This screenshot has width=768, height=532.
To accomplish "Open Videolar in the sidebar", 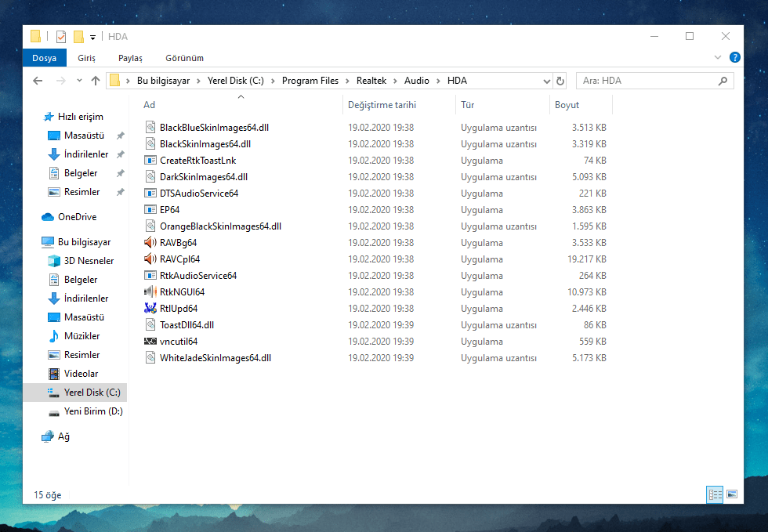I will 74,373.
